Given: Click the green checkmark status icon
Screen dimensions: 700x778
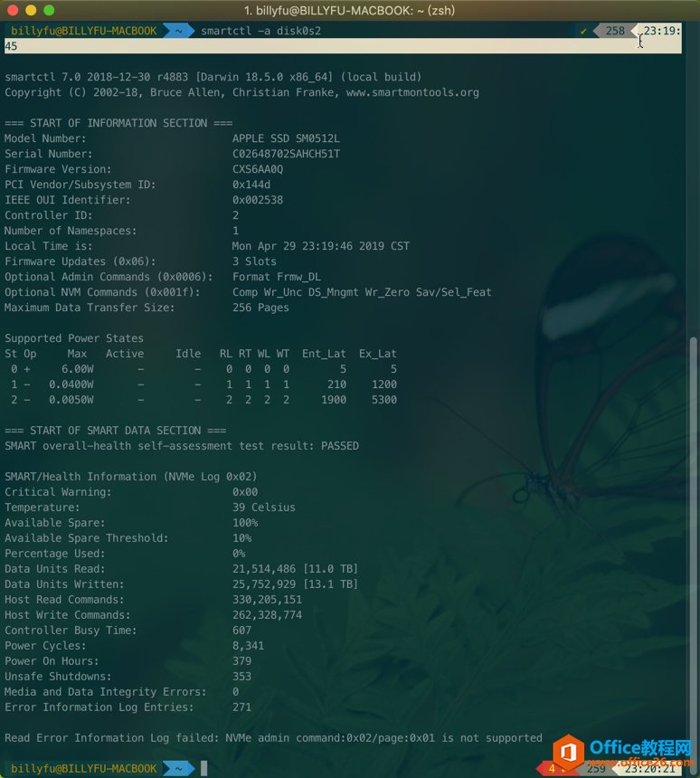Looking at the screenshot, I should [583, 32].
